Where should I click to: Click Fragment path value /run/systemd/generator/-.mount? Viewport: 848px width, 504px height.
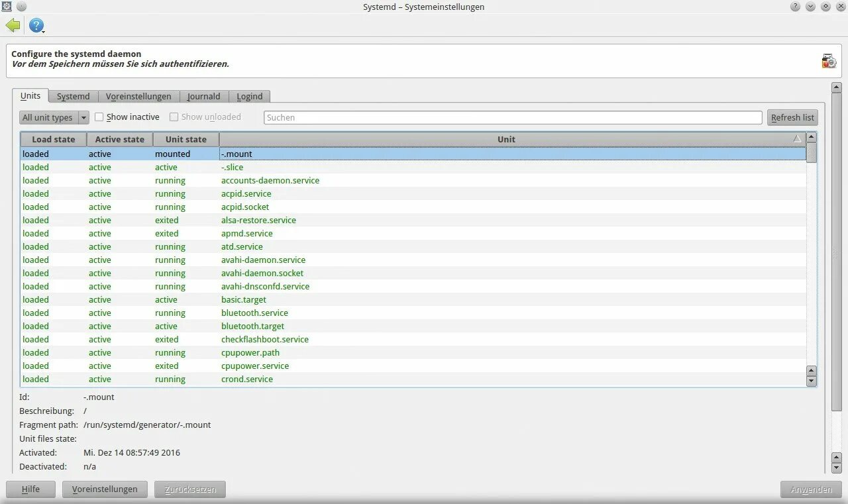147,425
